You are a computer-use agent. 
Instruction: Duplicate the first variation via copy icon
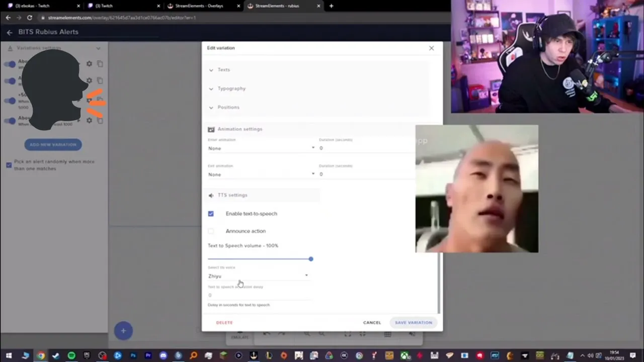100,64
